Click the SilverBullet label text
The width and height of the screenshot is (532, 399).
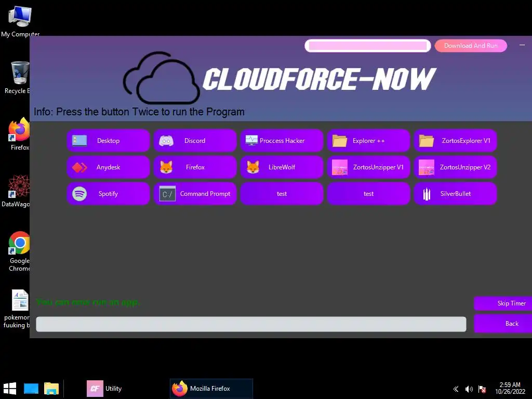tap(456, 194)
